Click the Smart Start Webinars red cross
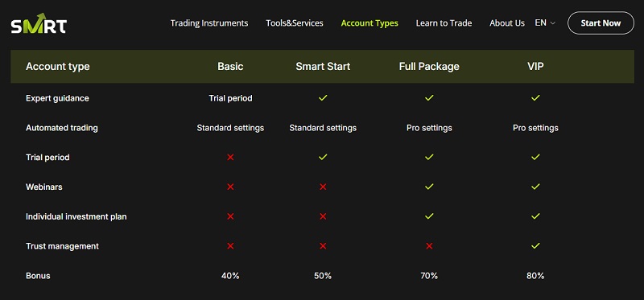 coord(323,187)
